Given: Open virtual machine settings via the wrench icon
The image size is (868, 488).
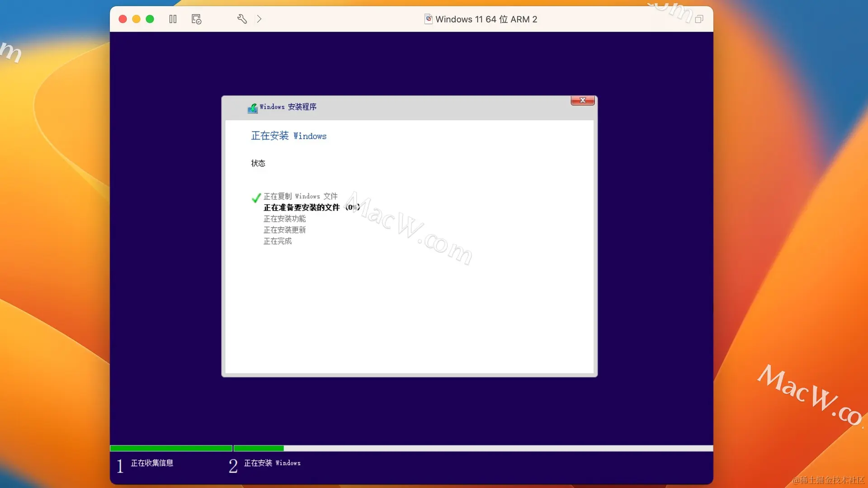Looking at the screenshot, I should tap(242, 19).
